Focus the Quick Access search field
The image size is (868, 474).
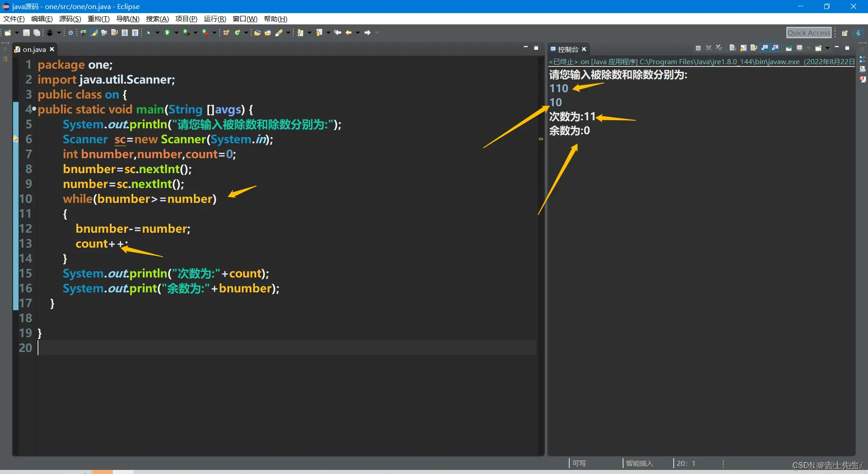(809, 33)
